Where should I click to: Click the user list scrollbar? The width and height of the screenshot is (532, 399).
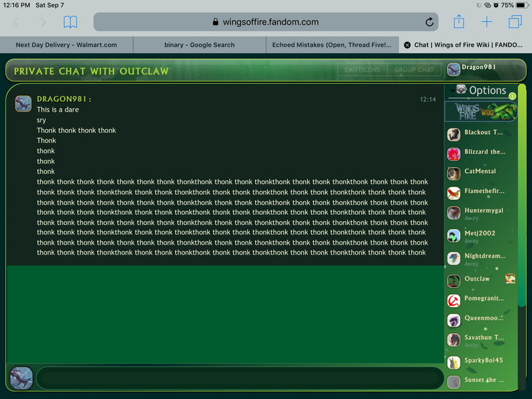click(x=522, y=195)
